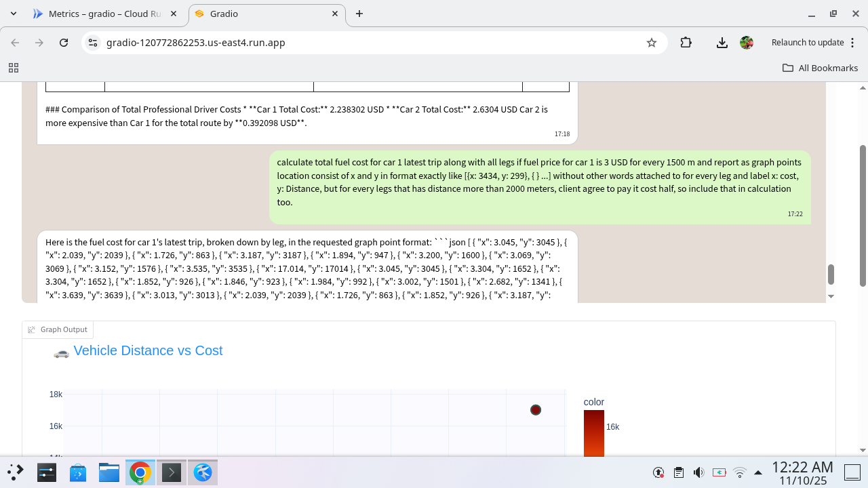Open All Bookmarks folder

point(820,68)
